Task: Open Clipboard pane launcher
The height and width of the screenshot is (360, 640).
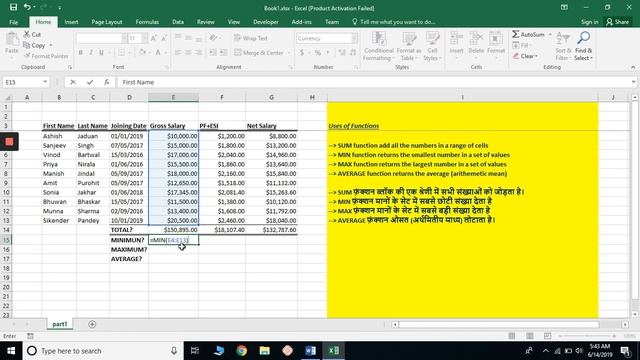Action: tap(70, 67)
